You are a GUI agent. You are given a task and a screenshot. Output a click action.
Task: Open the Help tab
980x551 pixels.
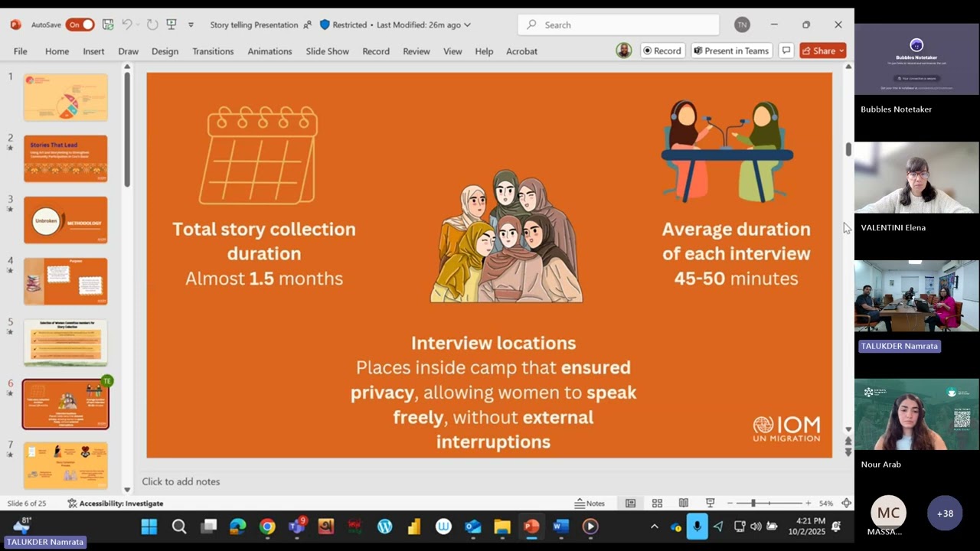click(484, 51)
